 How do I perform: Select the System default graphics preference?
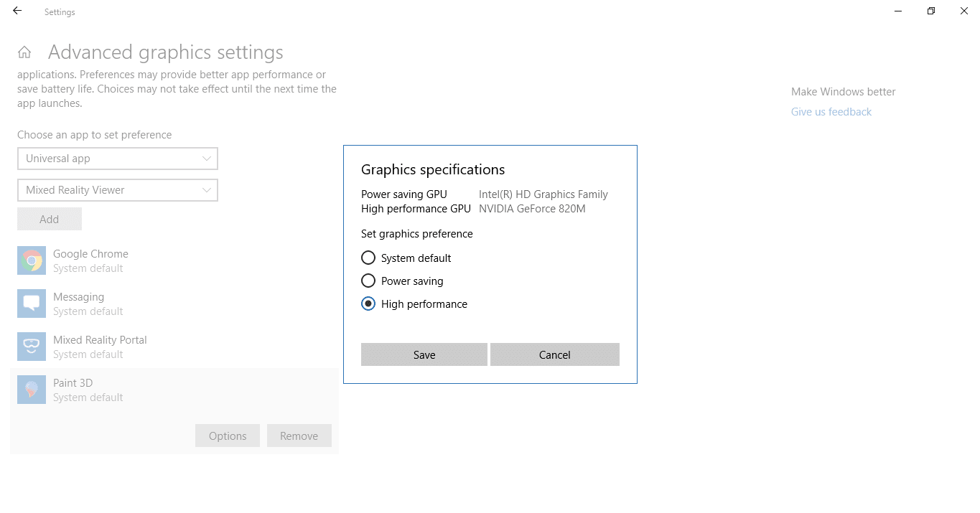[368, 258]
